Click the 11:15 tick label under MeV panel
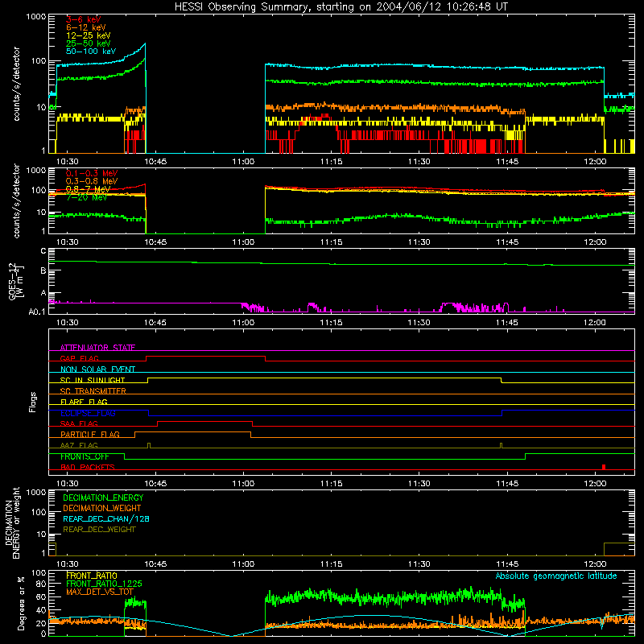The width and height of the screenshot is (644, 644). coord(331,242)
